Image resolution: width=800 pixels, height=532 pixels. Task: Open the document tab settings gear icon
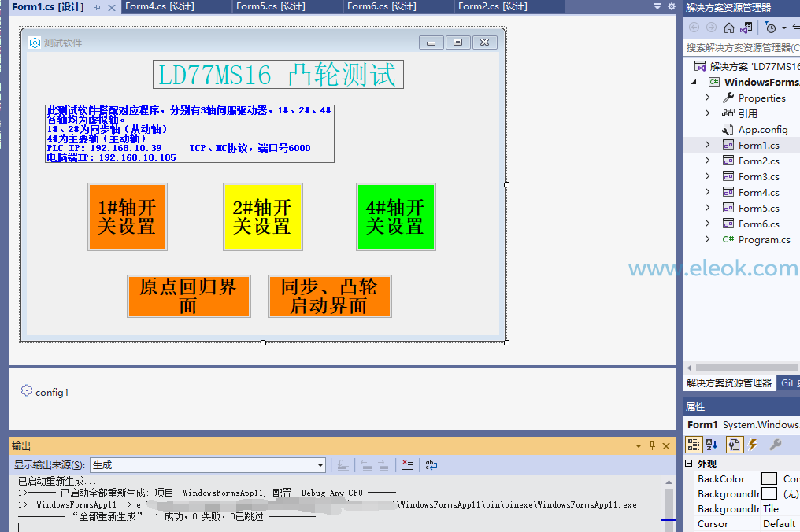[x=672, y=6]
